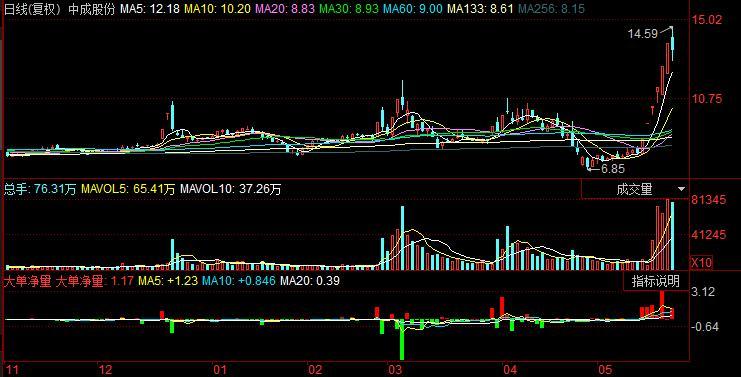Click the 14.59 high price label
This screenshot has height=377, width=741.
tap(643, 34)
